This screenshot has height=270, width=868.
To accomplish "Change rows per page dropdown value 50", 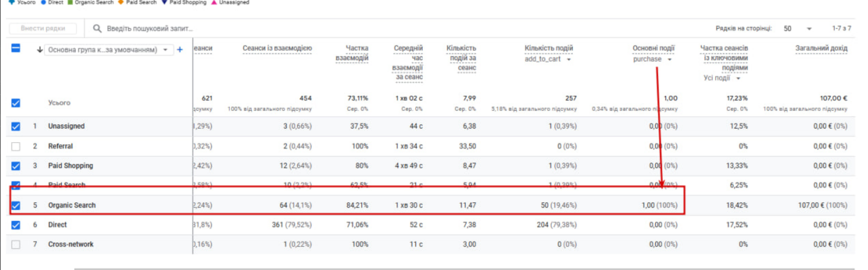I will (x=798, y=28).
